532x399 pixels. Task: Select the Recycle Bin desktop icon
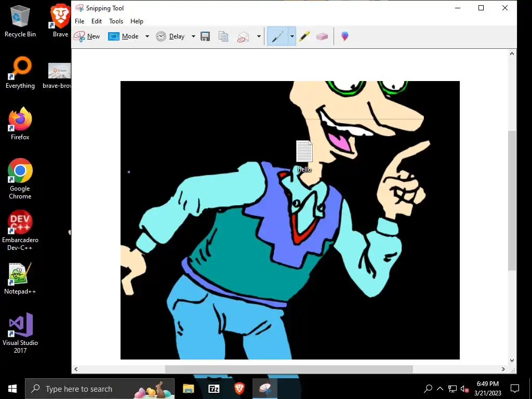[x=20, y=21]
